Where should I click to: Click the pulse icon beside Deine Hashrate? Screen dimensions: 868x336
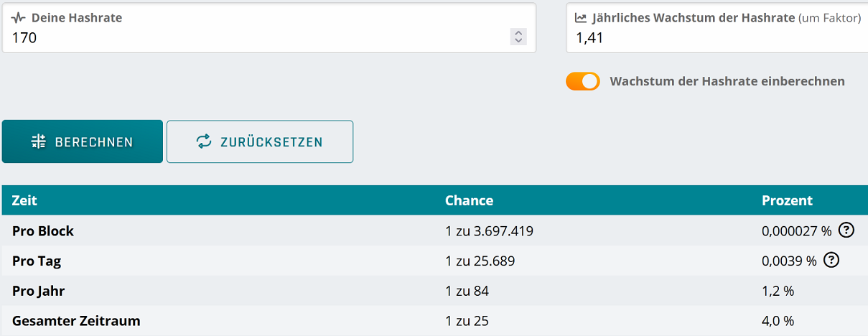point(19,18)
